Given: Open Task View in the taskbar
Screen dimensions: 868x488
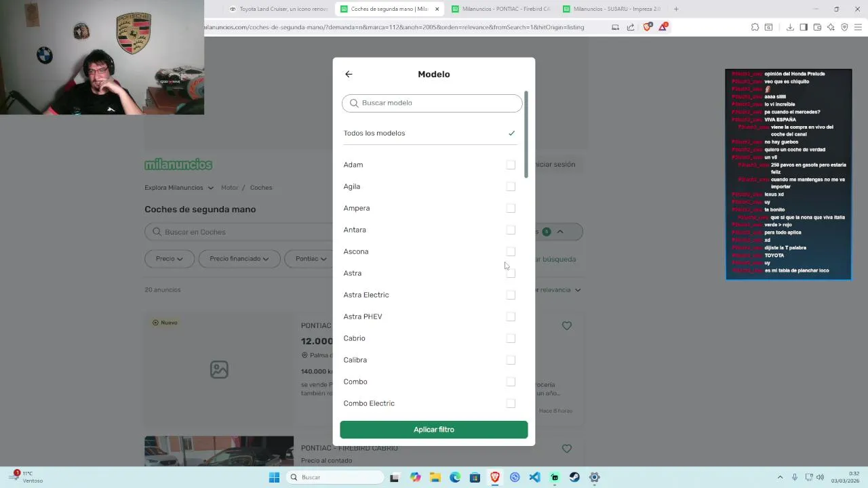Looking at the screenshot, I should click(x=394, y=477).
